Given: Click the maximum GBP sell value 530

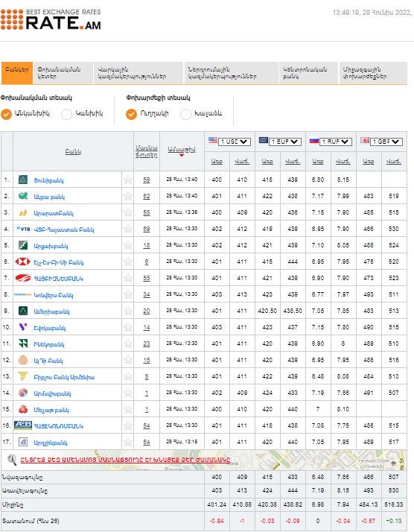Looking at the screenshot, I should coord(394,490).
